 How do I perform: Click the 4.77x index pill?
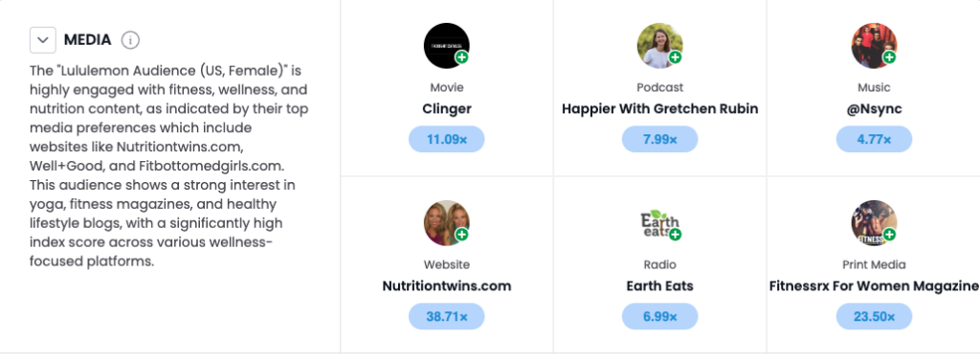[x=874, y=139]
